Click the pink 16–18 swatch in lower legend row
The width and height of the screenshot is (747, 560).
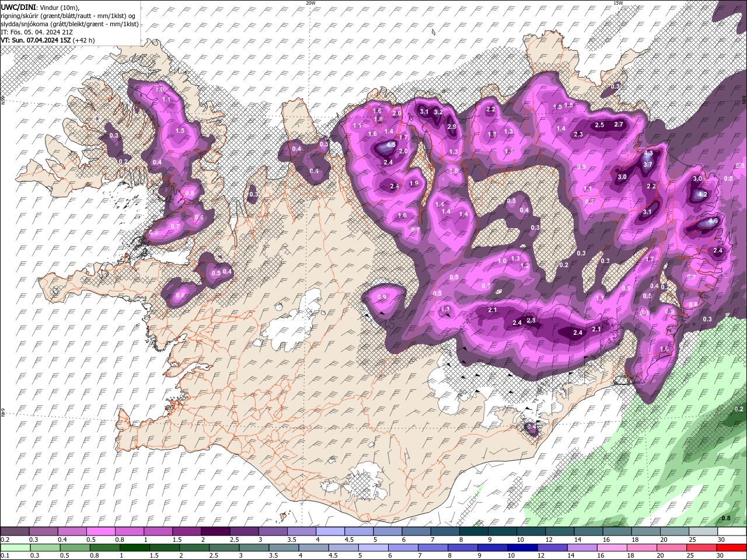pos(612,547)
